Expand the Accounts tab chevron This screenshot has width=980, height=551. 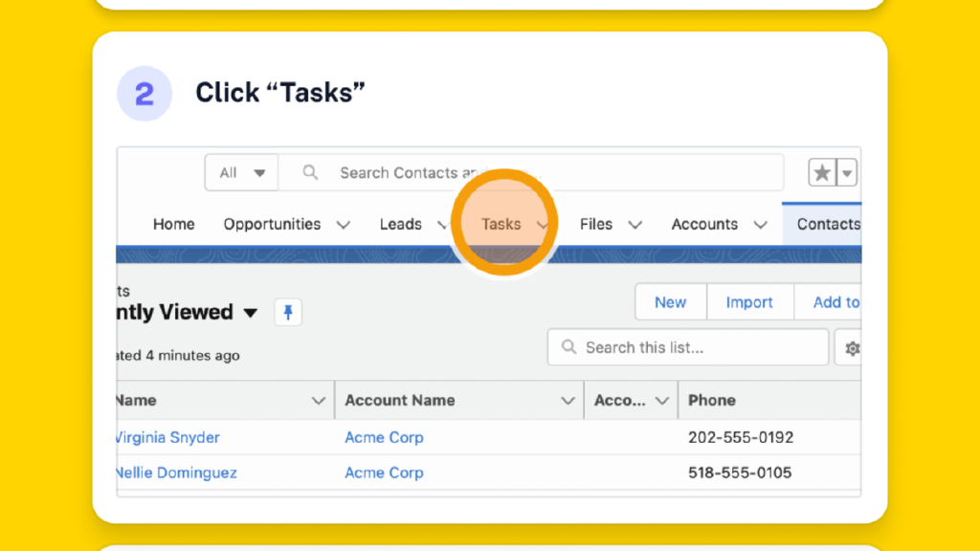760,225
